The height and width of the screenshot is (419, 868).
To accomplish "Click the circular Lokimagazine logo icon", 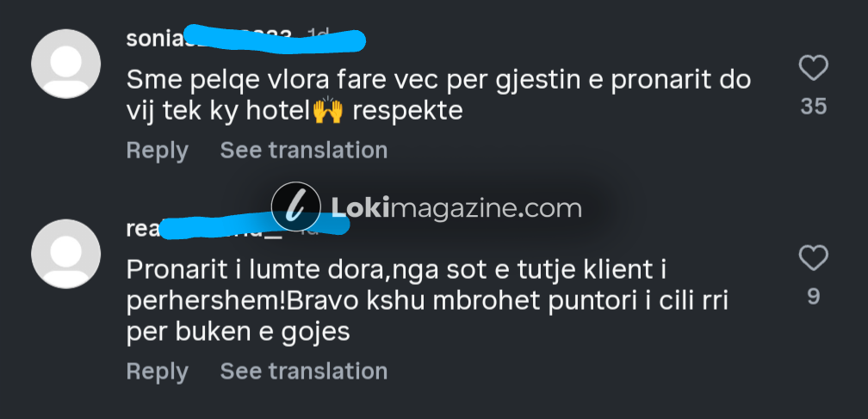I will pyautogui.click(x=296, y=206).
